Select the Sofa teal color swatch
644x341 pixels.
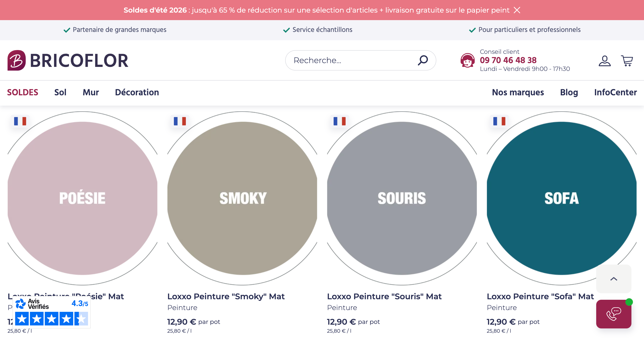point(562,198)
